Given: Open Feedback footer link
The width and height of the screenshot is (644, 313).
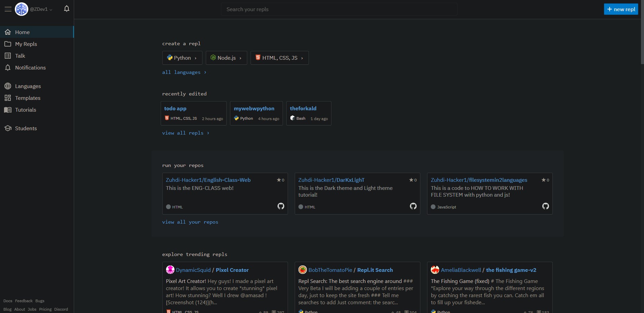Looking at the screenshot, I should point(24,301).
